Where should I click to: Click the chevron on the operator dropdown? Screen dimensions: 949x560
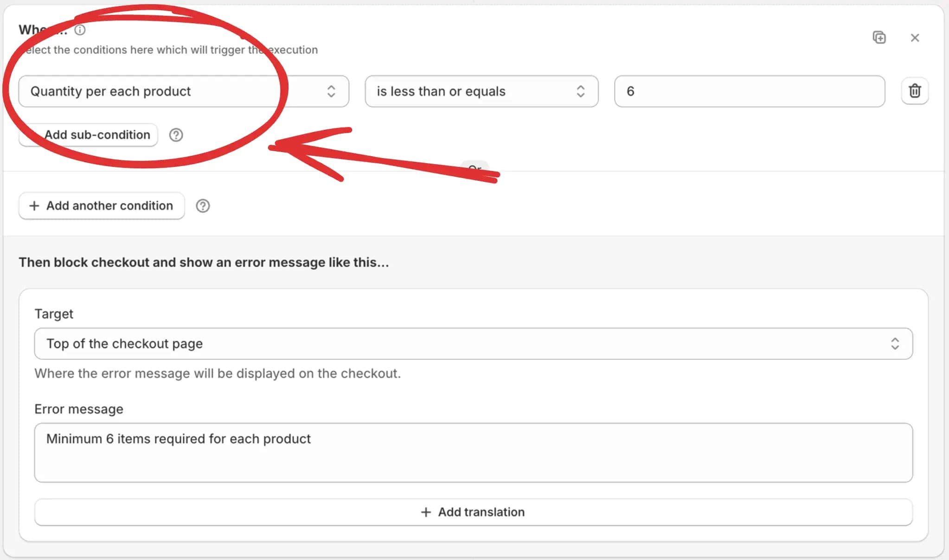(581, 91)
